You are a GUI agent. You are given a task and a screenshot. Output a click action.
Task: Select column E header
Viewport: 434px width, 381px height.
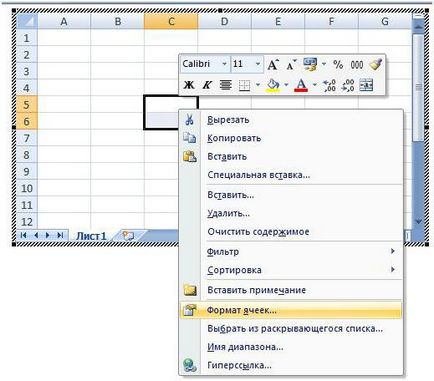point(278,22)
